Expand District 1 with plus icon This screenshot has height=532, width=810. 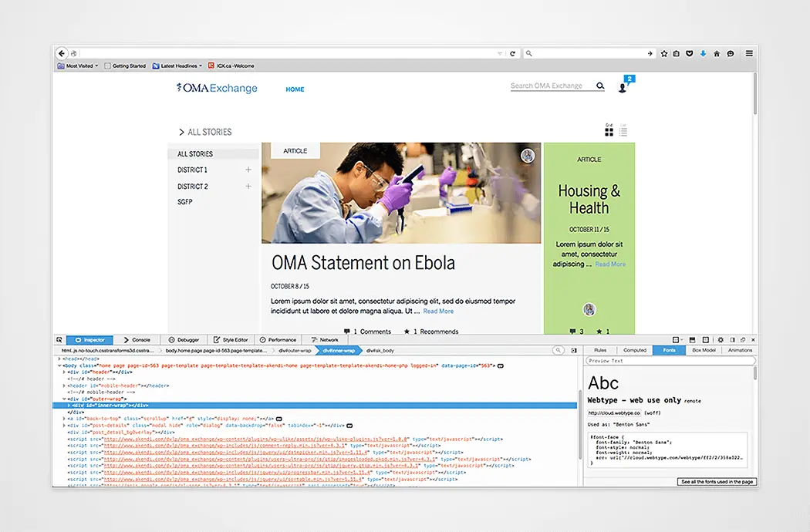248,170
